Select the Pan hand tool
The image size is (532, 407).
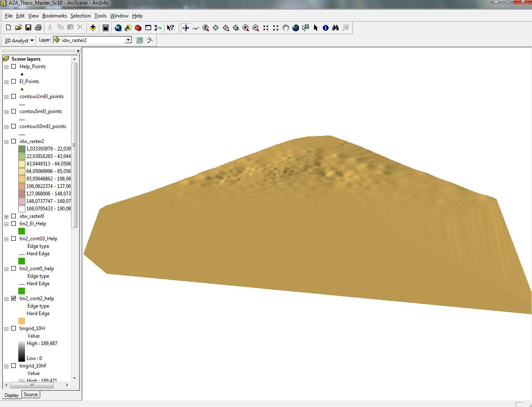(x=286, y=28)
